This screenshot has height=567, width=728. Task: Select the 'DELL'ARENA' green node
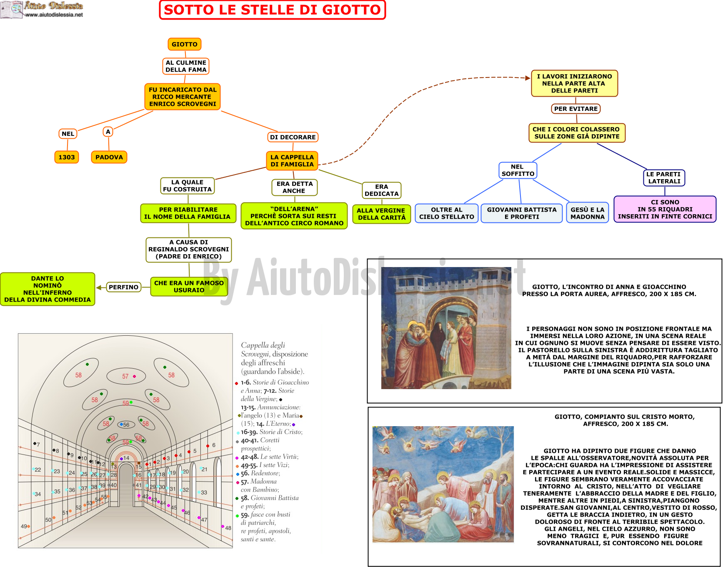pos(294,216)
